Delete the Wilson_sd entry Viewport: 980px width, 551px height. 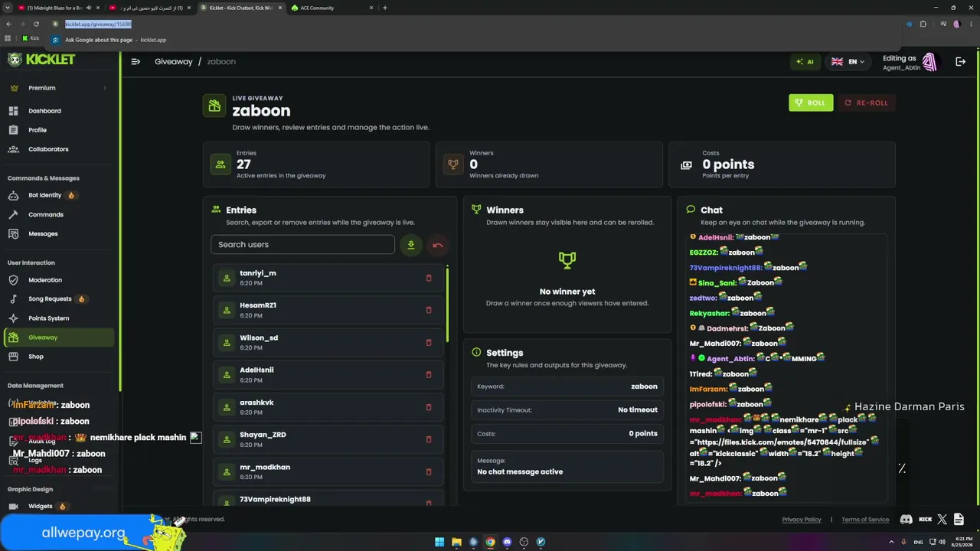pos(429,342)
